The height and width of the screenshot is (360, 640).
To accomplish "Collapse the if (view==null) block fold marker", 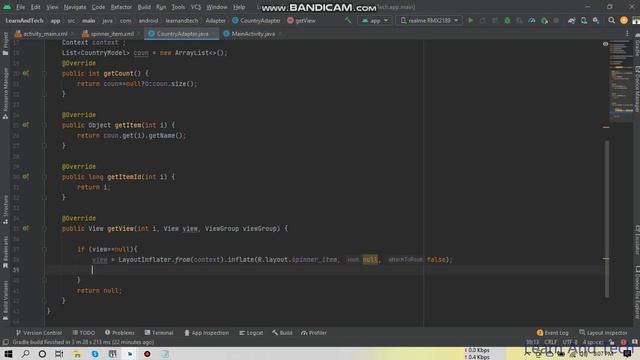I will 44,249.
